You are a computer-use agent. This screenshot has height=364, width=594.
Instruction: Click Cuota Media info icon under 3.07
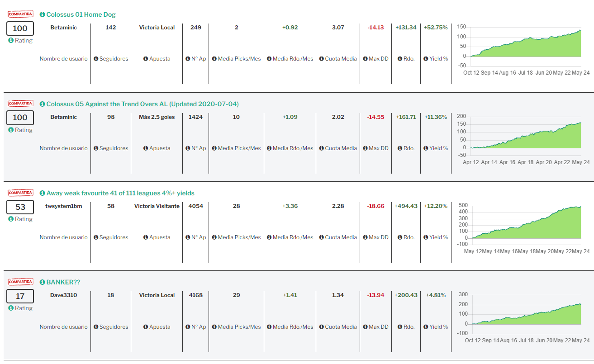321,59
